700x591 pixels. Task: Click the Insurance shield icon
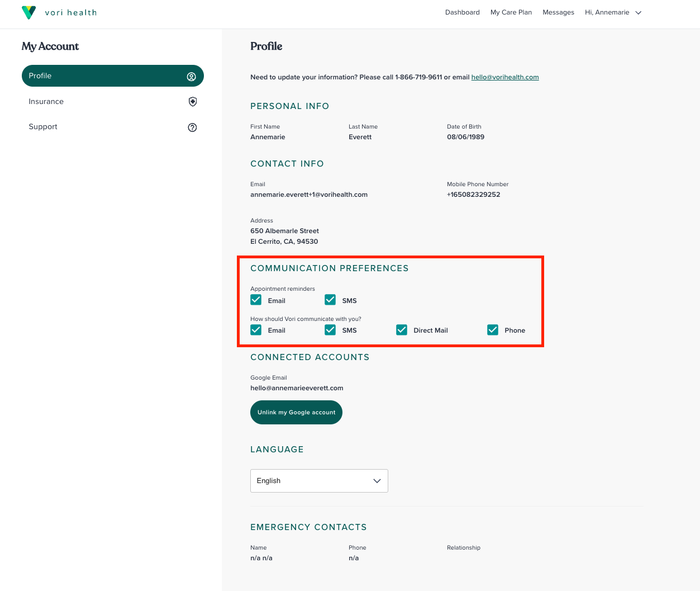click(193, 102)
